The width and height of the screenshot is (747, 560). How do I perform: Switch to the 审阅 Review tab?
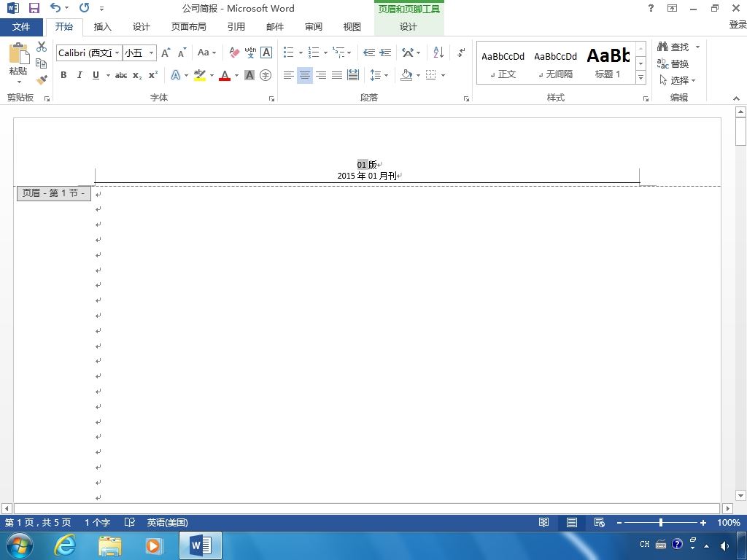tap(314, 27)
